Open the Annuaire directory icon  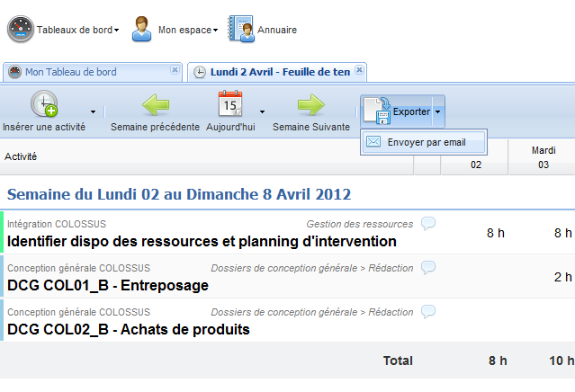241,29
